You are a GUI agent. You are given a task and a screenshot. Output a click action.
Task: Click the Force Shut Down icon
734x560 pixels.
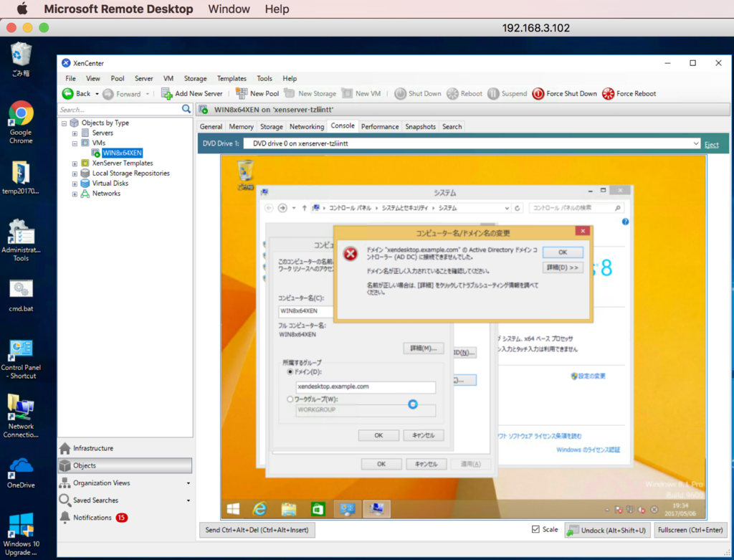pyautogui.click(x=538, y=94)
